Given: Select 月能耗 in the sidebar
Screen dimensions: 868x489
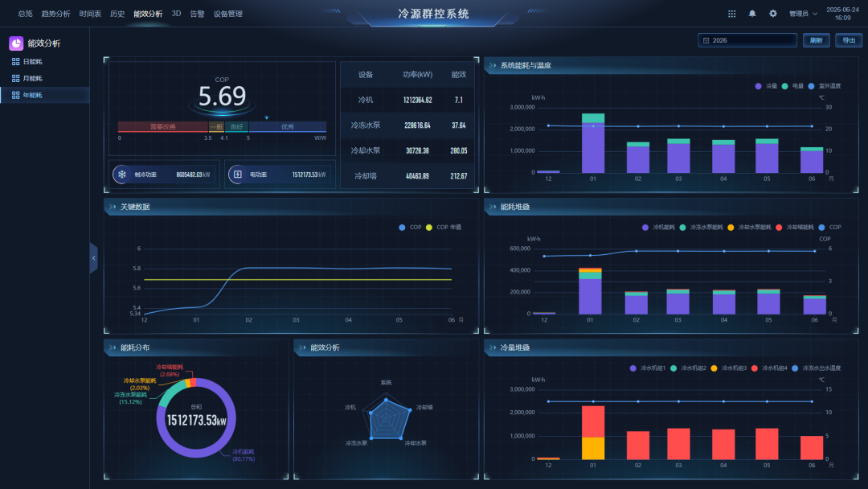Looking at the screenshot, I should (x=45, y=79).
